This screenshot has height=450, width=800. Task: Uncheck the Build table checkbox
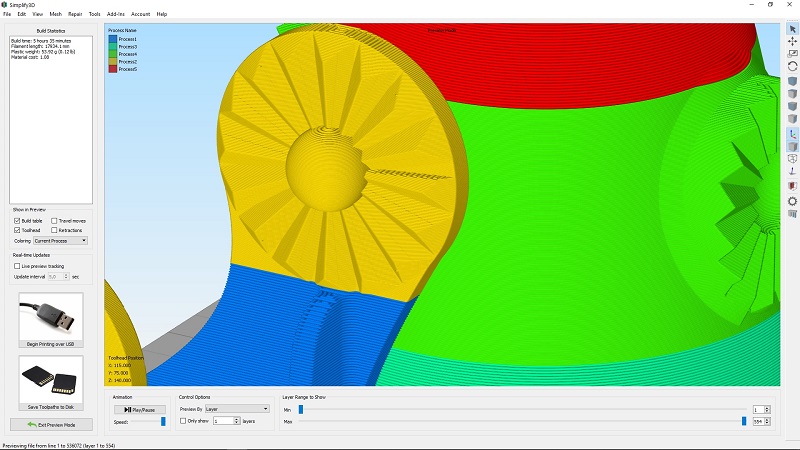point(17,221)
